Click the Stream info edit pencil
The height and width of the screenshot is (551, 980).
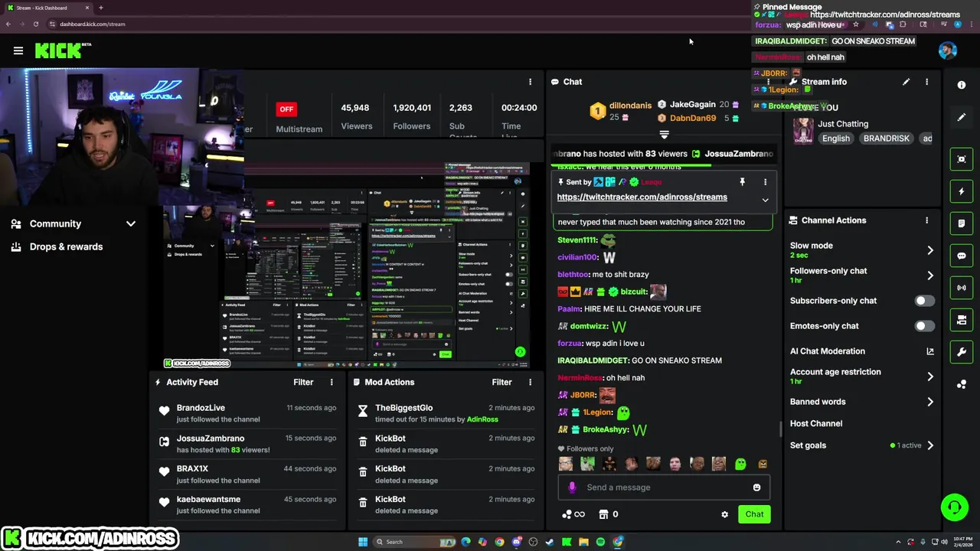click(x=906, y=81)
